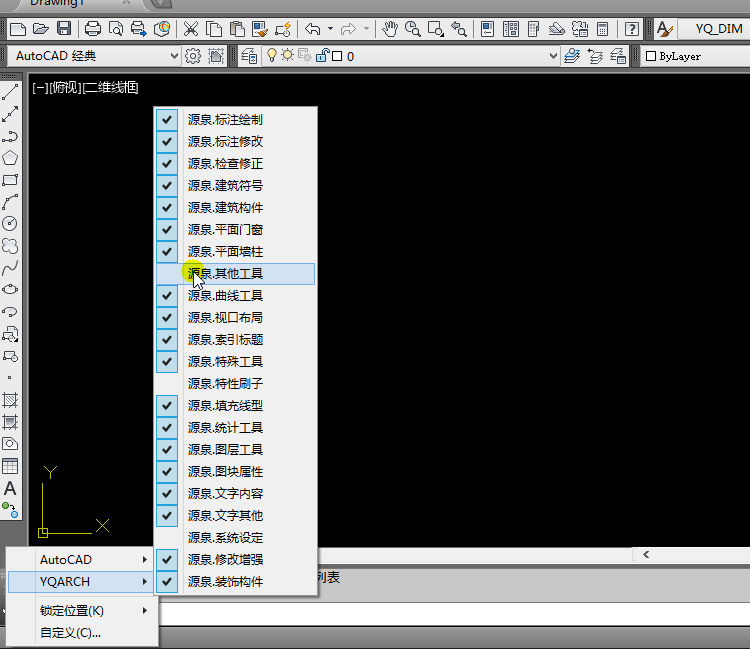The image size is (750, 649).
Task: Uncheck 源泉.曲线工具 toolbar
Action: point(235,296)
